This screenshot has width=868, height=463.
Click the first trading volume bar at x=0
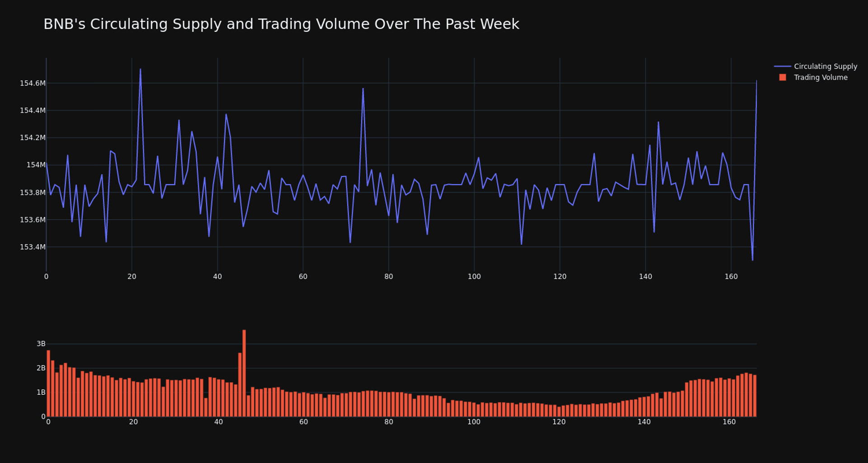48,383
